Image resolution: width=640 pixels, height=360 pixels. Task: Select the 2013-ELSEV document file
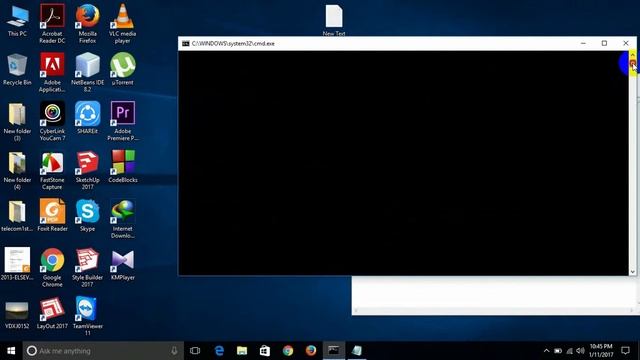point(17,264)
